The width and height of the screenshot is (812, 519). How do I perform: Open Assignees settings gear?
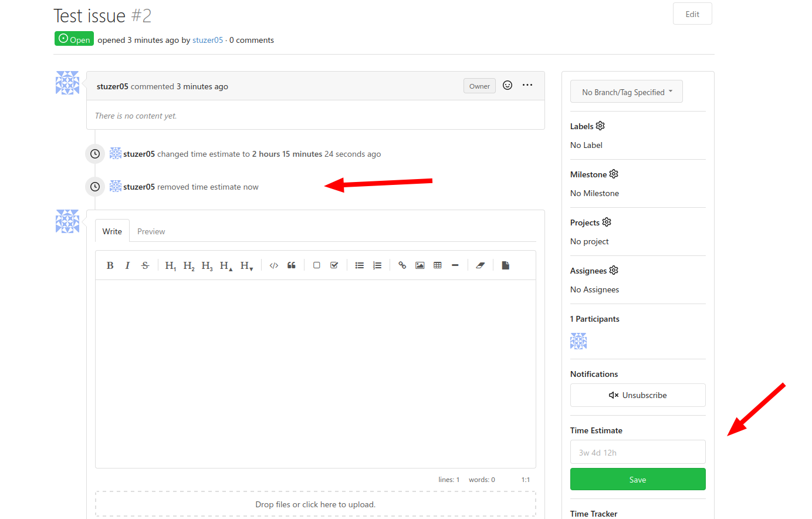tap(614, 270)
